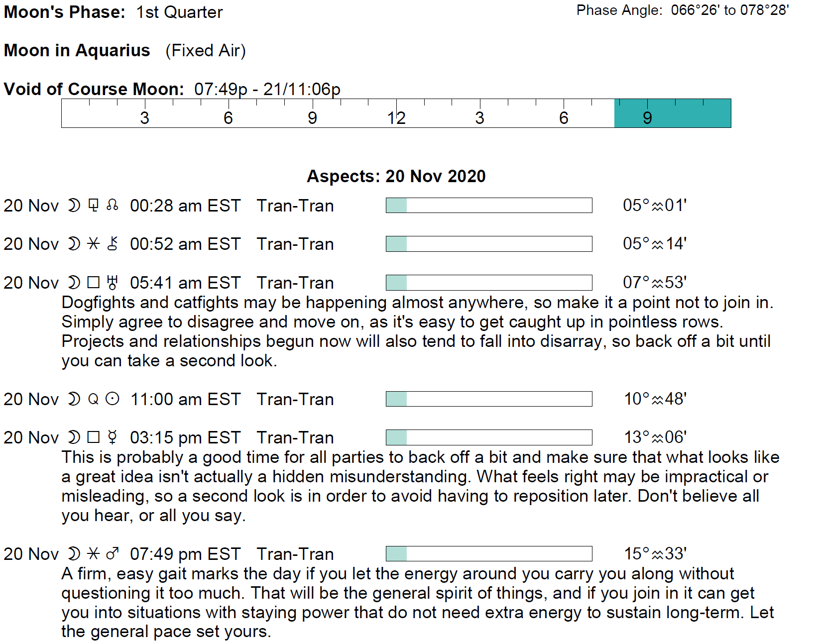Click the Chiron glyph in the 00:52 am row

(x=113, y=243)
